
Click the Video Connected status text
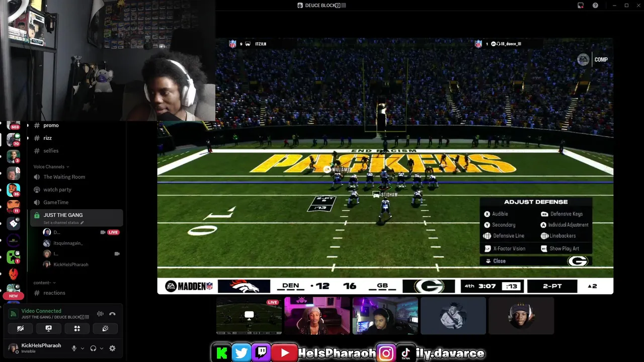[x=41, y=311]
